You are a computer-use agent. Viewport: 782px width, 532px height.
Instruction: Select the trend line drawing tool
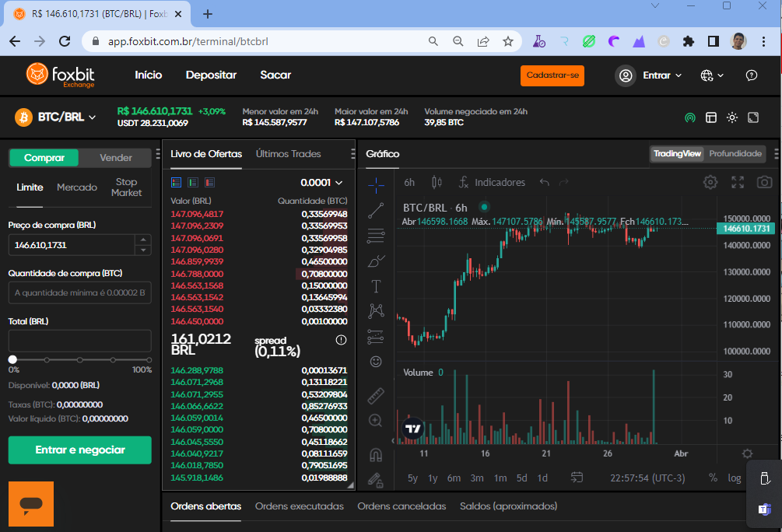tap(376, 211)
